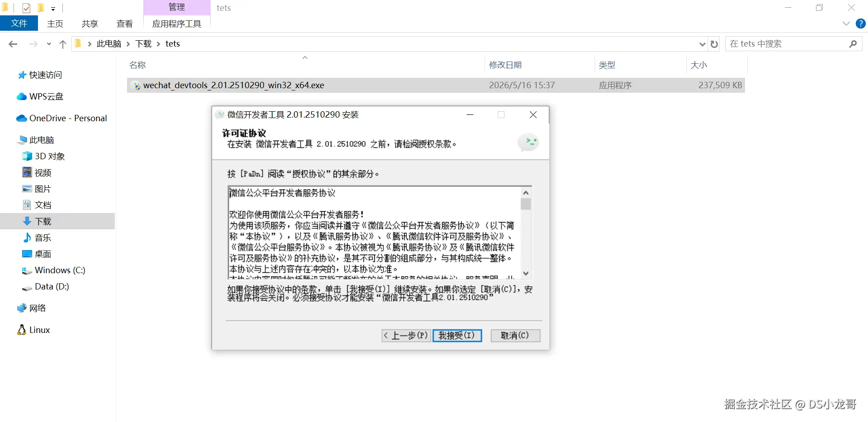Click 取消(C) to cancel installation
This screenshot has width=868, height=422.
tap(515, 336)
